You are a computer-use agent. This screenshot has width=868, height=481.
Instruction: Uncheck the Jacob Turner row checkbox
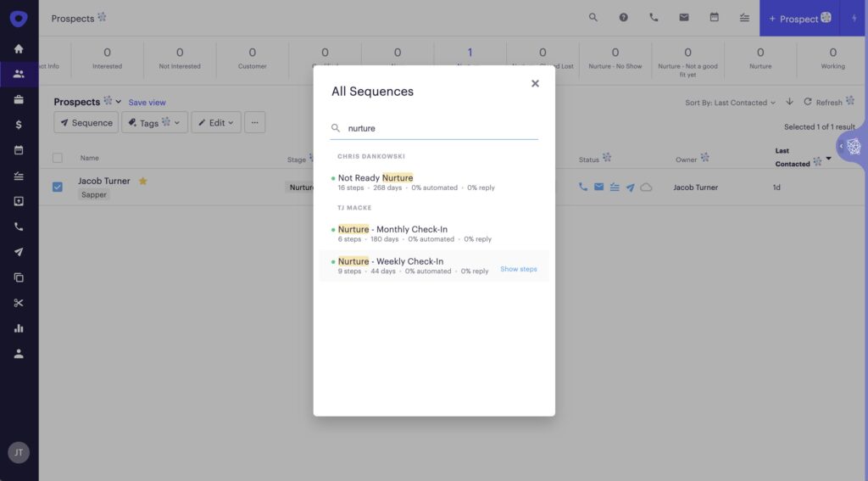[x=58, y=187]
